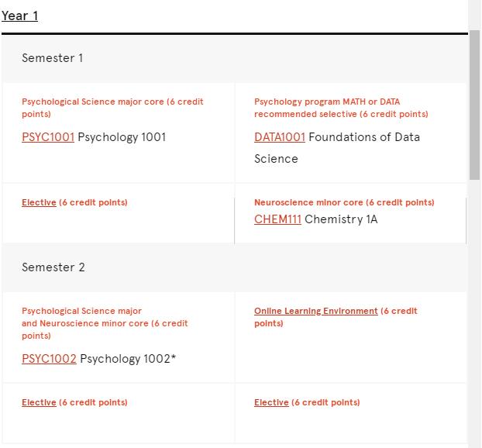This screenshot has height=448, width=482.
Task: Click the Year 1 heading
Action: coord(20,16)
